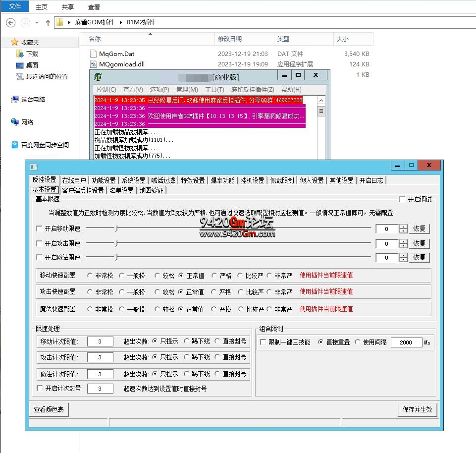Click the 移动限速 slider thumb

tap(116, 228)
